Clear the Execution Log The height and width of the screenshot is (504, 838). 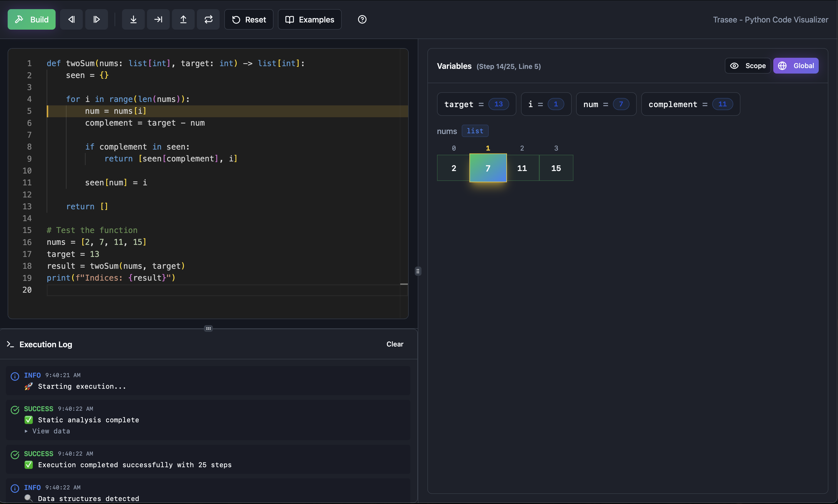click(x=395, y=344)
